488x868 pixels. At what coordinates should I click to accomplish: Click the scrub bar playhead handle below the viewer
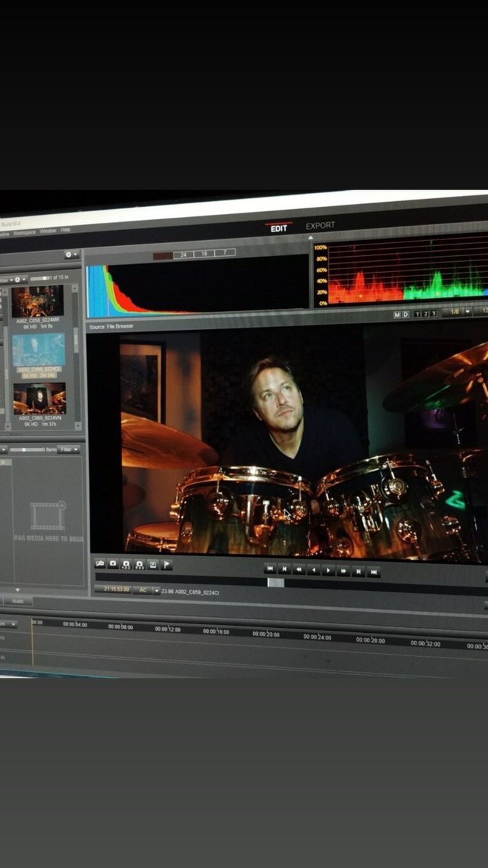pyautogui.click(x=275, y=582)
